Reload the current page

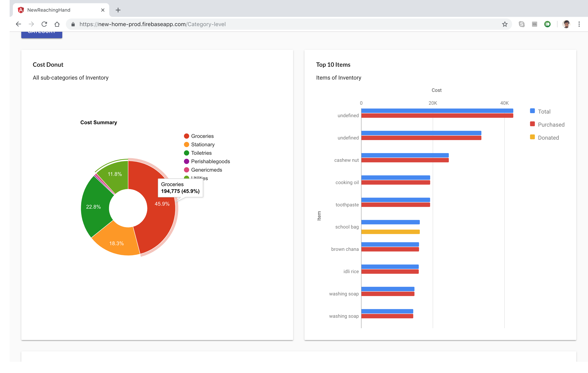(44, 24)
